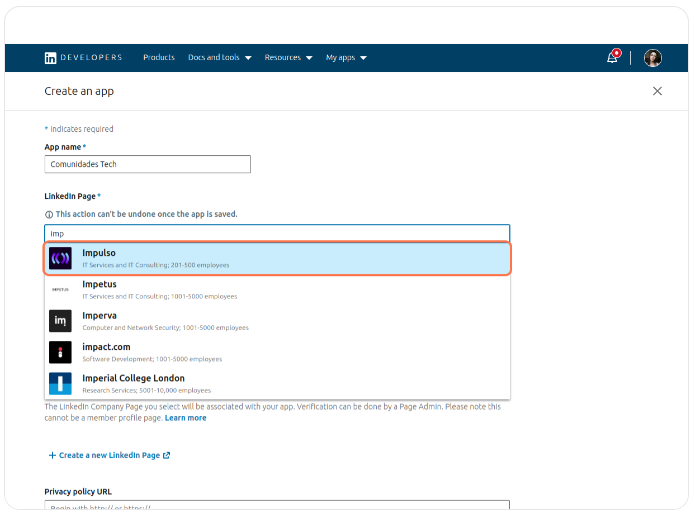Click the Privacy policy URL label
Screen dimensions: 695x515
point(78,492)
